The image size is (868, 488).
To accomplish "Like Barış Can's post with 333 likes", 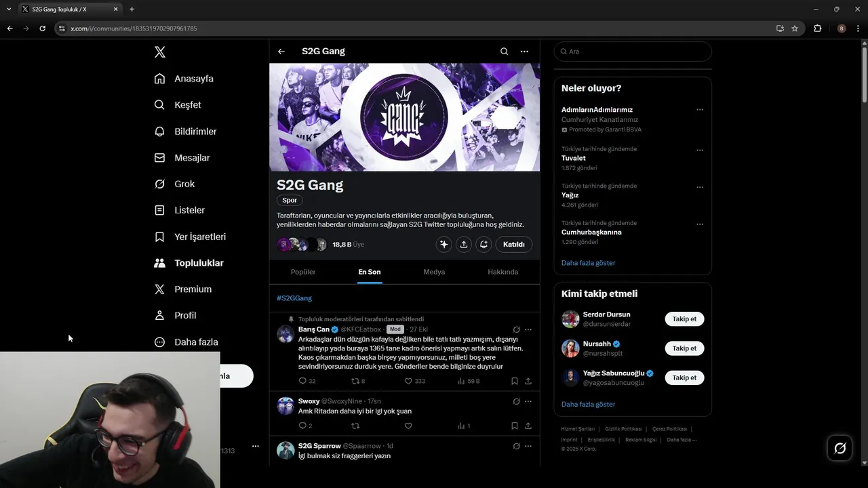I will click(x=414, y=381).
